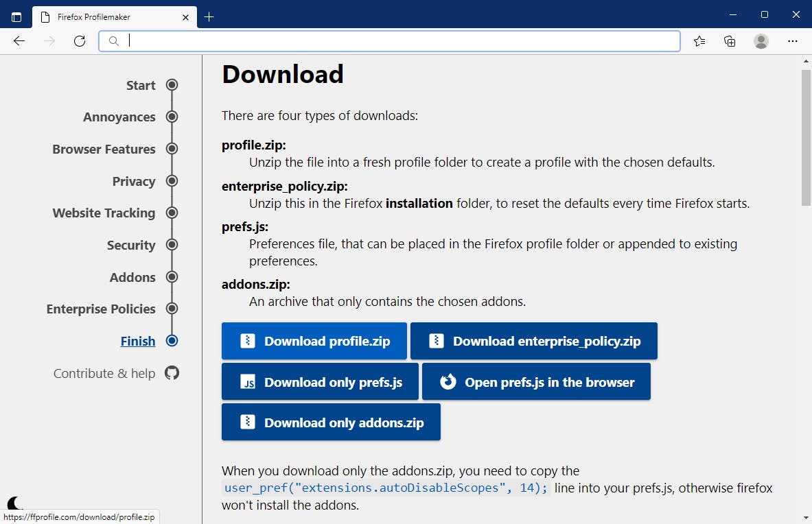812x524 pixels.
Task: Go to the Enterprise Policies step
Action: point(101,309)
